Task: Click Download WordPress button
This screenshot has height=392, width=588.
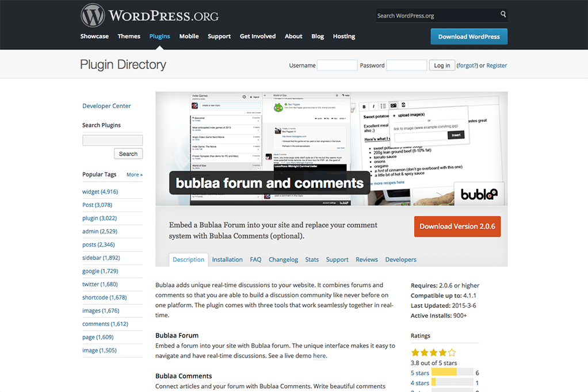Action: click(x=469, y=37)
